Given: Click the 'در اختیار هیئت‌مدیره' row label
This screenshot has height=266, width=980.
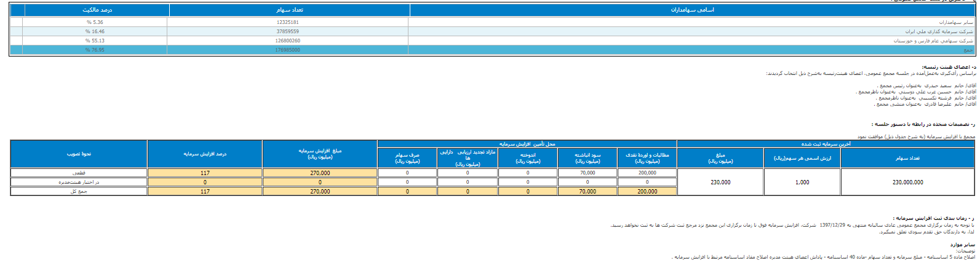Looking at the screenshot, I should pyautogui.click(x=79, y=182).
